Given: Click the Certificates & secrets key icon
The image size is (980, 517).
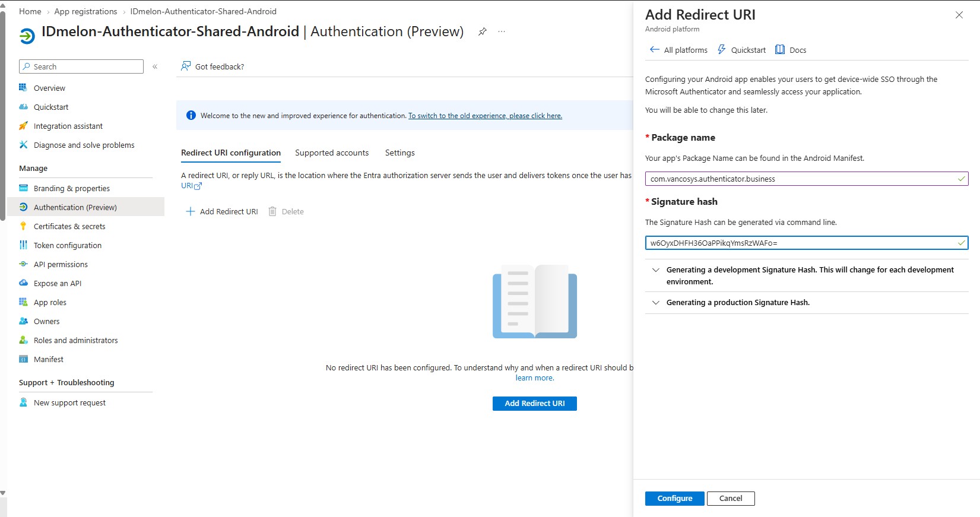Looking at the screenshot, I should (x=23, y=226).
